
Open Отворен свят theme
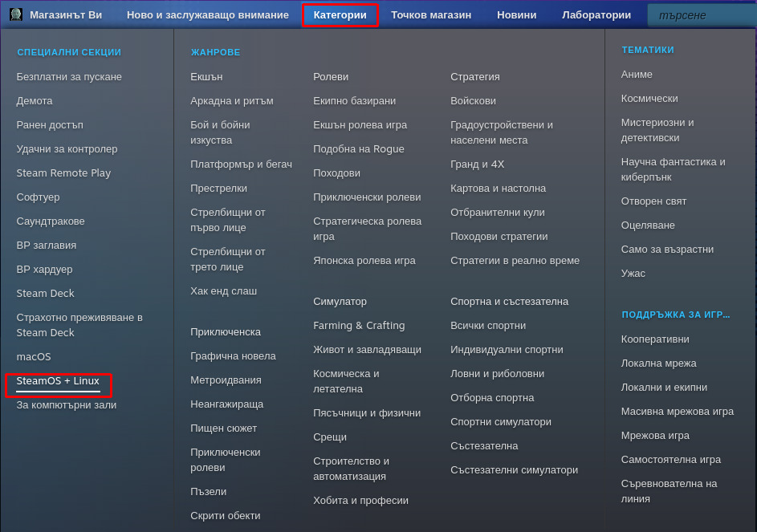coord(653,201)
